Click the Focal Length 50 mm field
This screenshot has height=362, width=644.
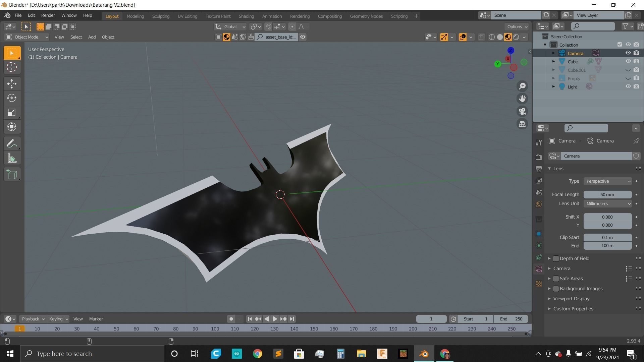tap(607, 195)
